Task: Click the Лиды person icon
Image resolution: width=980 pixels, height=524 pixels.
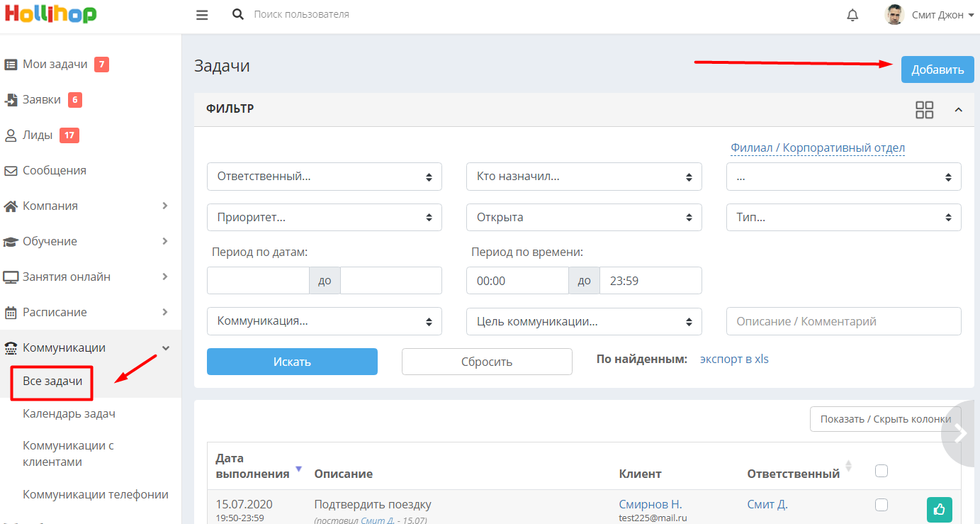Action: click(x=11, y=135)
